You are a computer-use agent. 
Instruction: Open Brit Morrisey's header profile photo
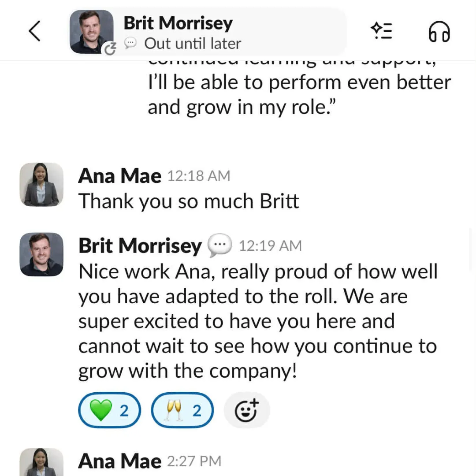(x=90, y=31)
